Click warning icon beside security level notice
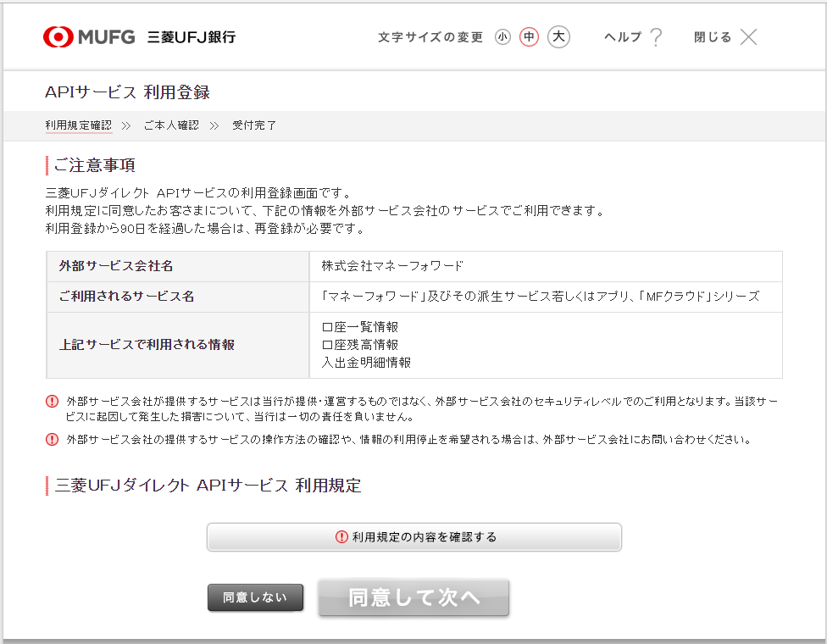The height and width of the screenshot is (644, 827). coord(53,402)
